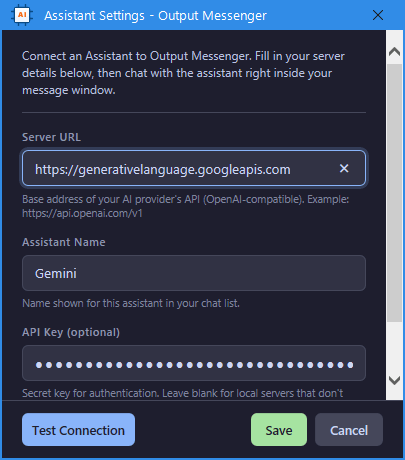Click the "Connect an Assistant to Output Messenger" description
405x460 pixels.
pos(183,73)
